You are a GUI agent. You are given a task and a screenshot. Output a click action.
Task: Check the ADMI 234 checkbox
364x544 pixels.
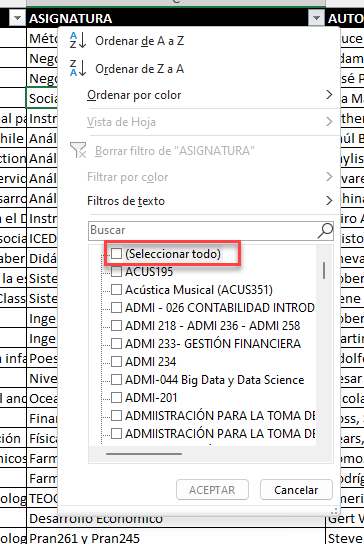point(117,362)
